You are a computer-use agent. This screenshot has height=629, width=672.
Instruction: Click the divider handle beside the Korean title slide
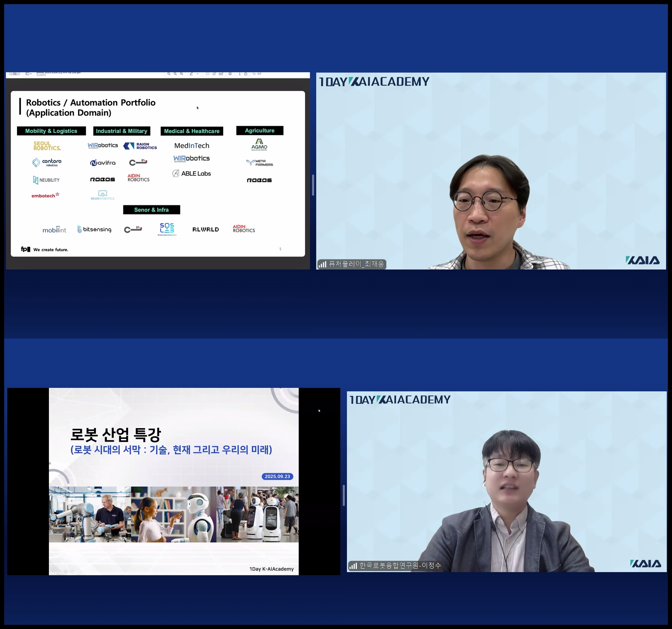(343, 495)
